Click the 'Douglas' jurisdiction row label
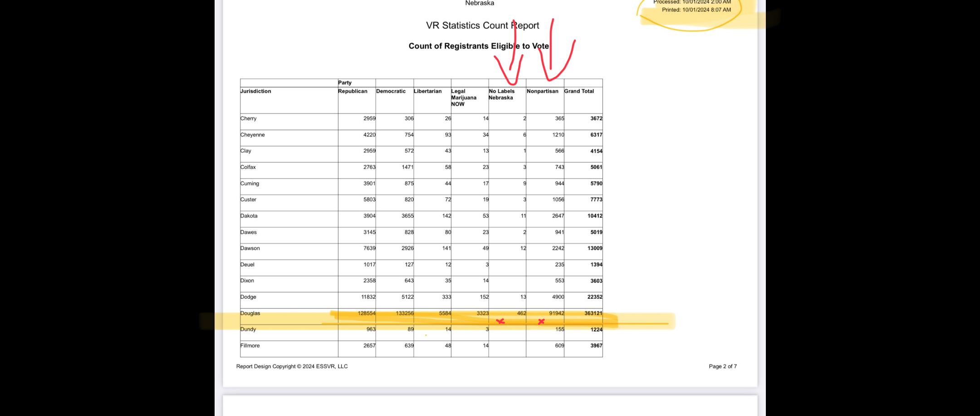980x416 pixels. [250, 313]
